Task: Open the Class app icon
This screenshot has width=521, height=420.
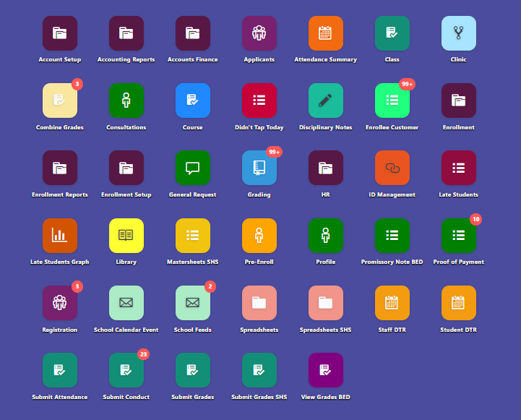Action: click(392, 33)
